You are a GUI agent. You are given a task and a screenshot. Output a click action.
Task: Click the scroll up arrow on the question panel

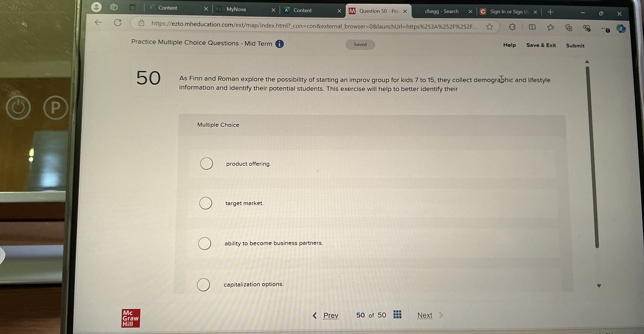tap(587, 62)
